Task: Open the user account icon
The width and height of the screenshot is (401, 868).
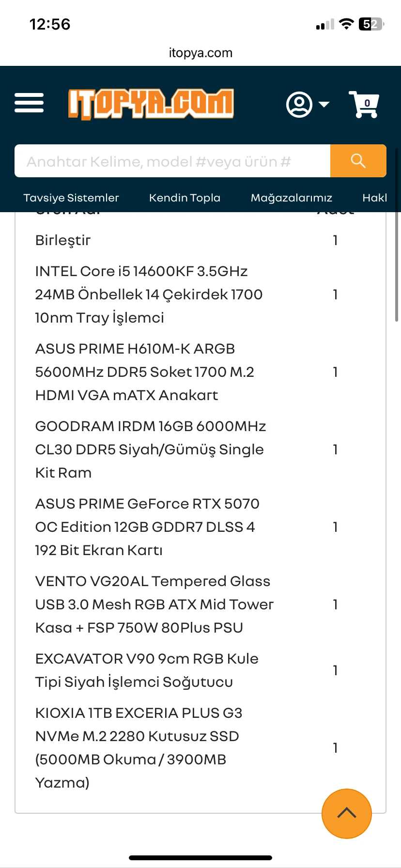Action: 299,104
